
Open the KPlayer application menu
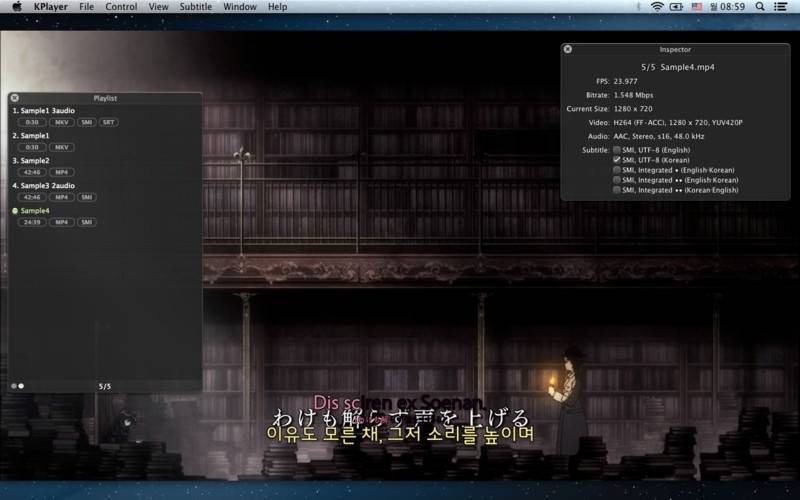pos(51,7)
